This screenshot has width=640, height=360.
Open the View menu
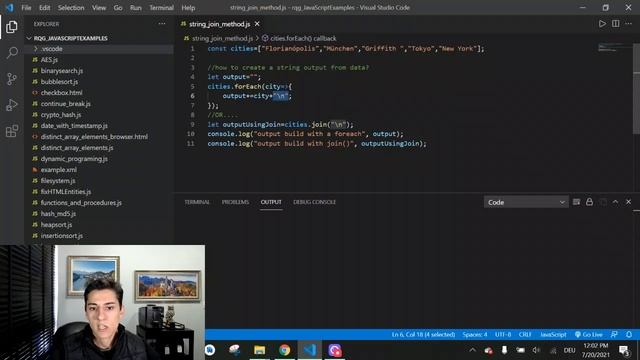99,8
